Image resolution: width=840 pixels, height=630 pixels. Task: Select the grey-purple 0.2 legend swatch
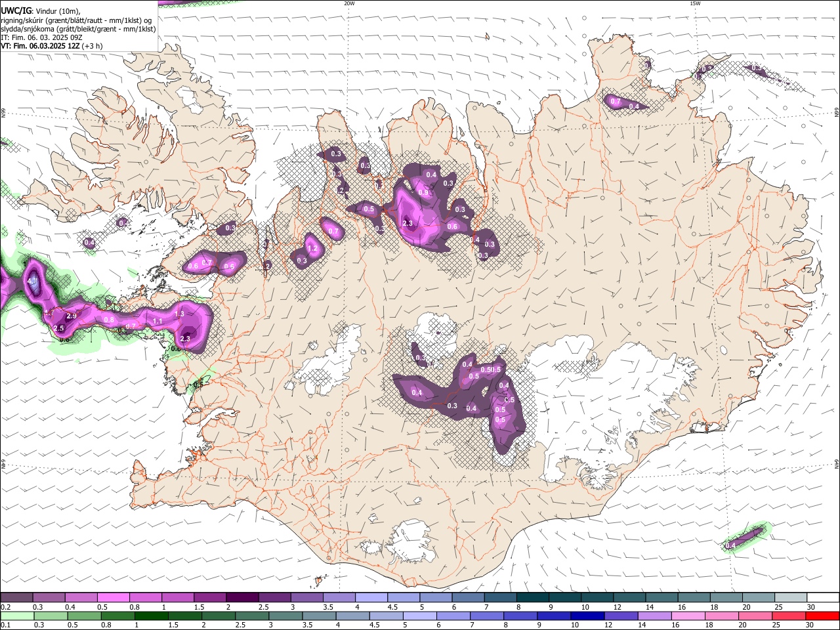click(16, 598)
